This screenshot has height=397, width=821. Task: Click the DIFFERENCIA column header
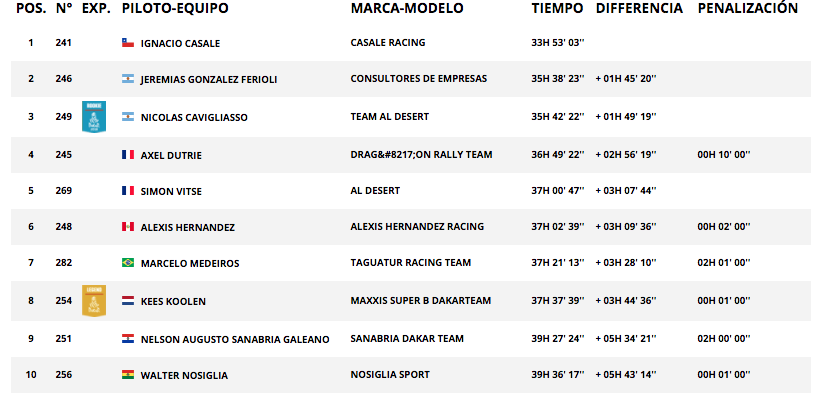click(639, 8)
